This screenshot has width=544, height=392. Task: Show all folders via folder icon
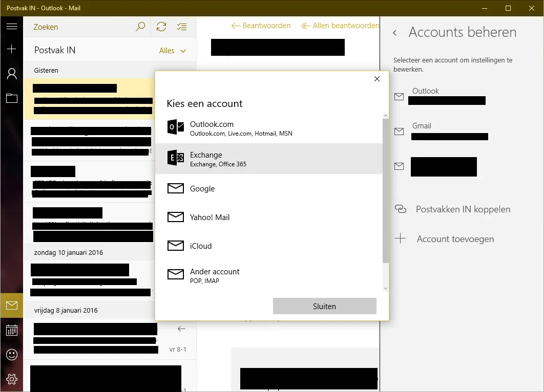coord(11,98)
